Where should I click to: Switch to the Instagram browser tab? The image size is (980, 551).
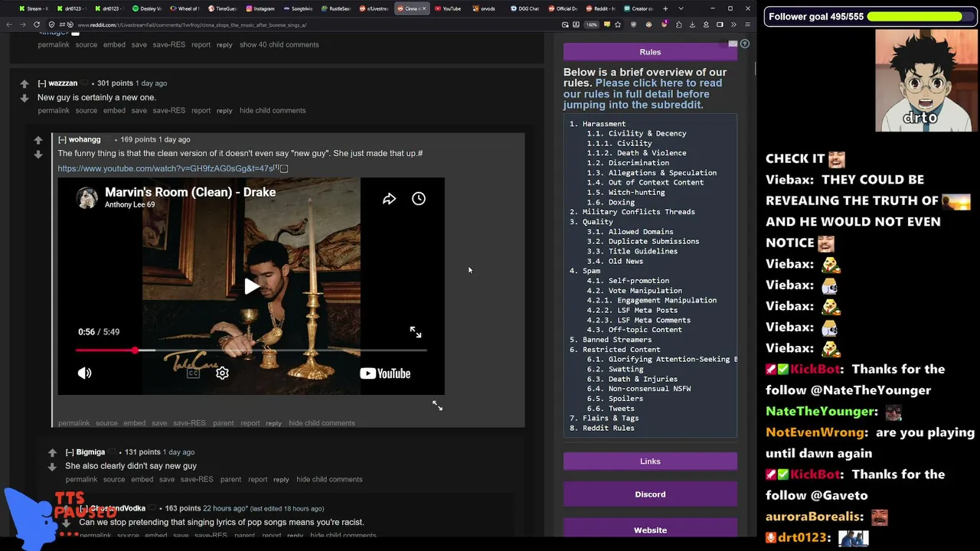point(260,8)
